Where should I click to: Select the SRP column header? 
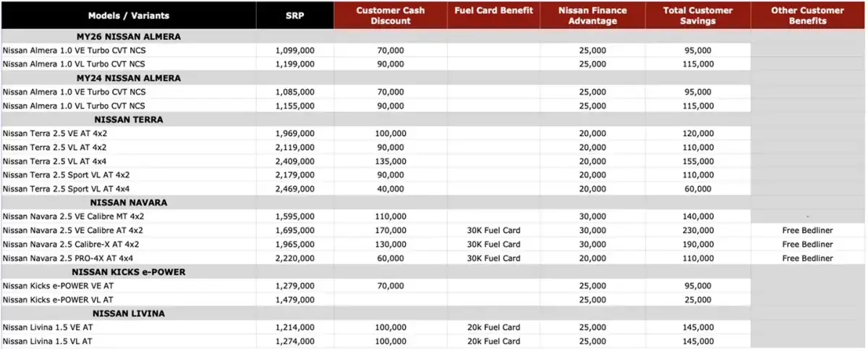click(295, 15)
